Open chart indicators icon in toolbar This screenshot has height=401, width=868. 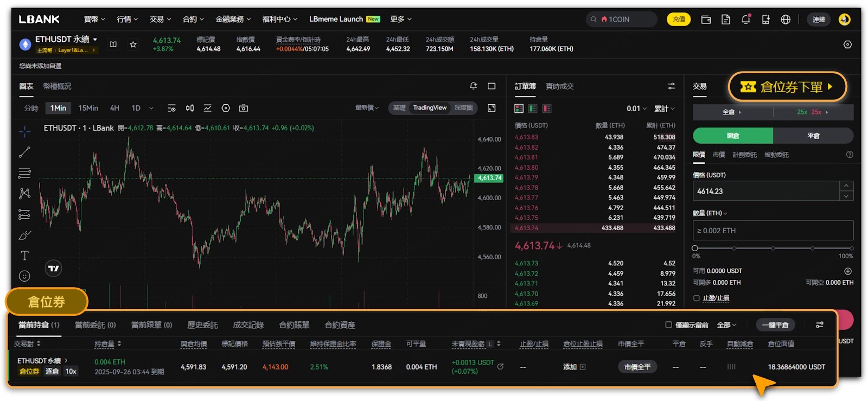pos(208,108)
